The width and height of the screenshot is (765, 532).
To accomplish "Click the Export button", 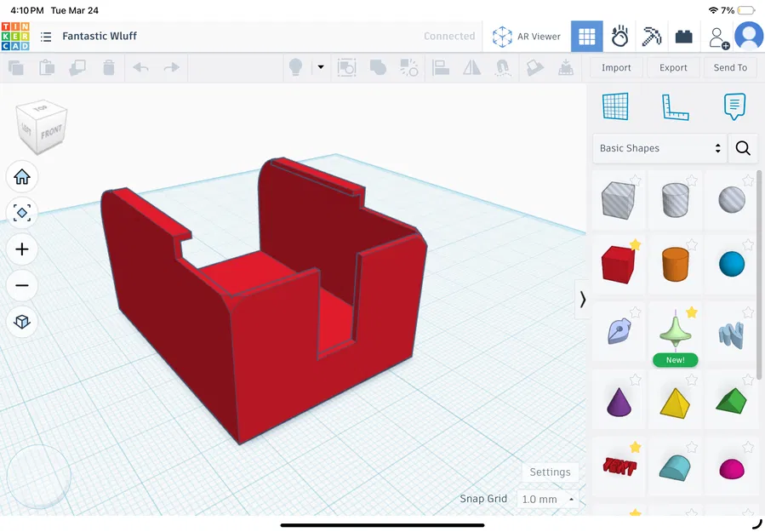I will 673,67.
